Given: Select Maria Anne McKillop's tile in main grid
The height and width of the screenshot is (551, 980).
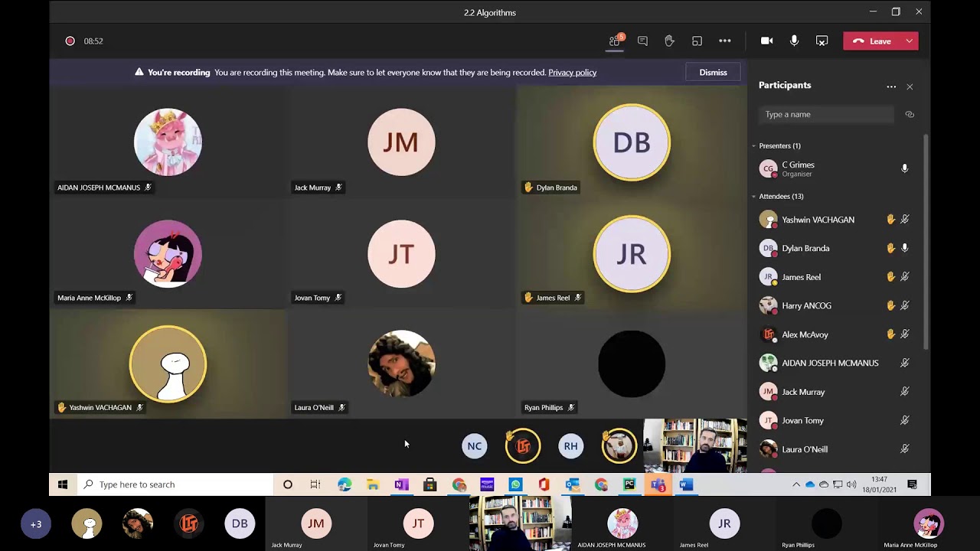Looking at the screenshot, I should [x=168, y=254].
